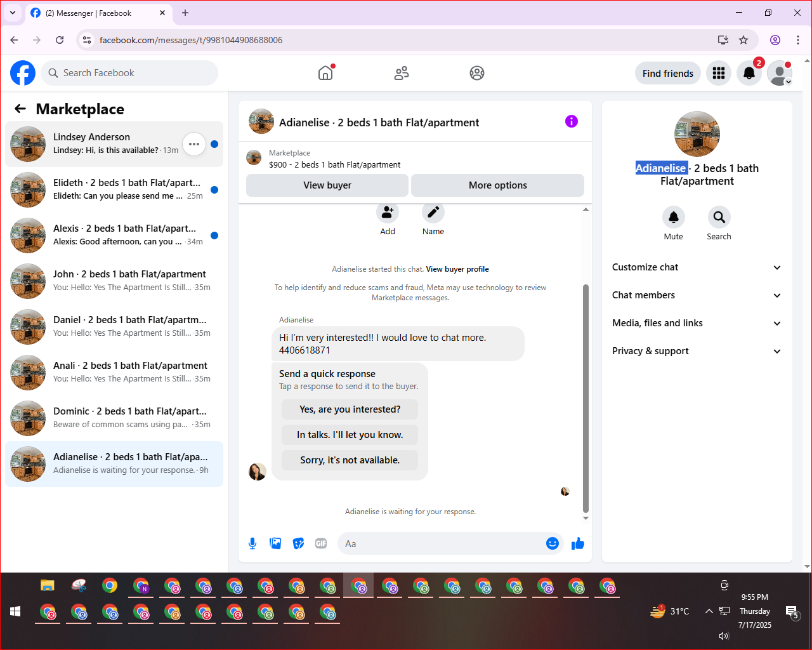Open Adianelise profile picture in right panel
This screenshot has height=650, width=812.
(697, 134)
